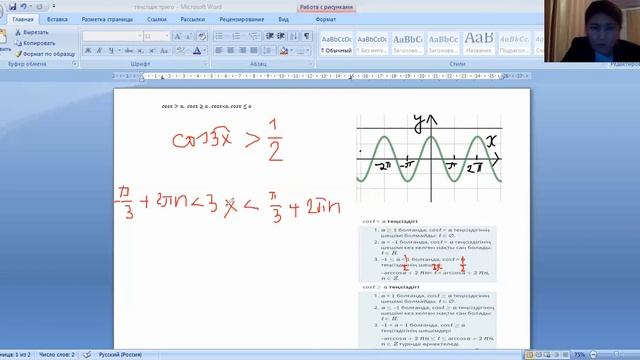
Task: Open font color dropdown arrow
Action: point(204,51)
